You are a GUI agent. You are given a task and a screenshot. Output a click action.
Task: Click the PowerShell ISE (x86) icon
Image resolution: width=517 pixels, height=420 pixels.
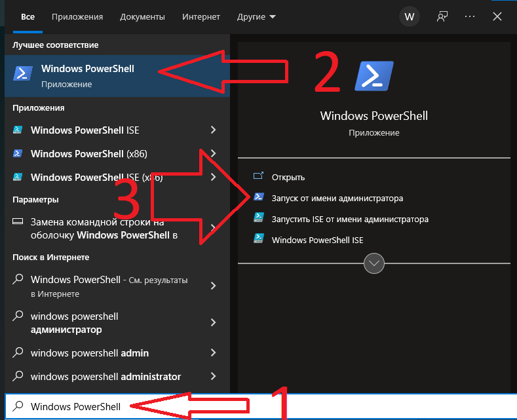pyautogui.click(x=18, y=177)
